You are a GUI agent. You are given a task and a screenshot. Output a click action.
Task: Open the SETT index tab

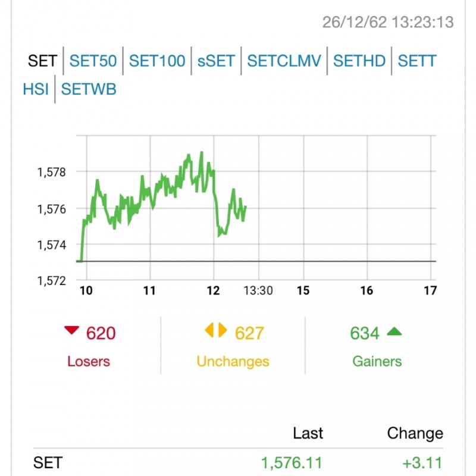tap(417, 61)
